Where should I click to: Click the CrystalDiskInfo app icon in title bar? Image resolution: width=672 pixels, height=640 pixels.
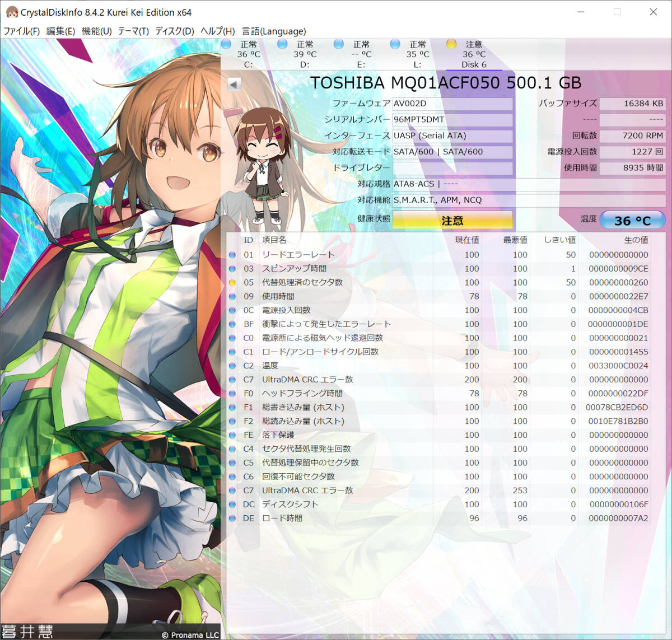(x=11, y=12)
